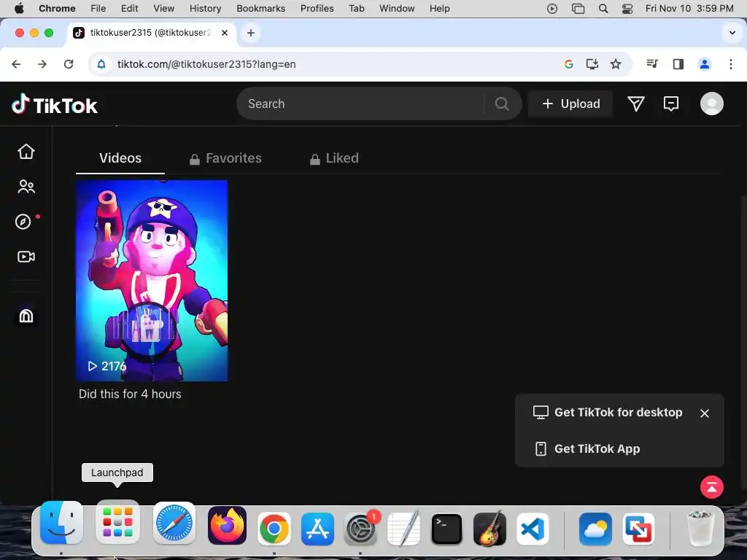747x560 pixels.
Task: Click the Google icon in address bar
Action: coord(568,64)
